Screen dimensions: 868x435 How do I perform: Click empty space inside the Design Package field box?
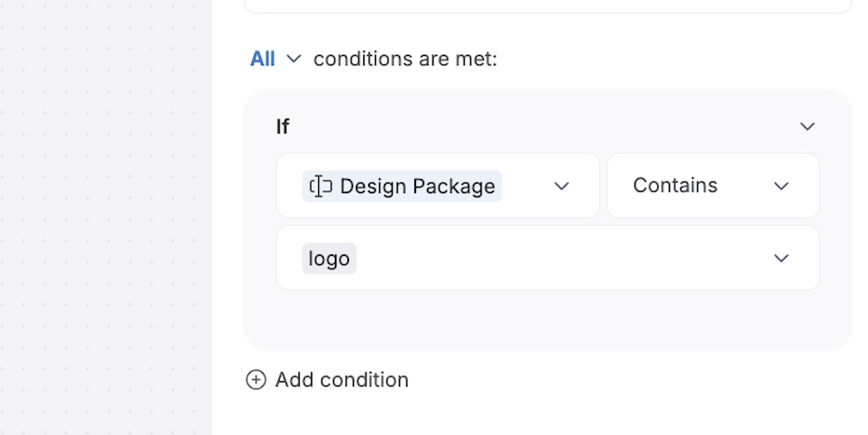click(526, 186)
